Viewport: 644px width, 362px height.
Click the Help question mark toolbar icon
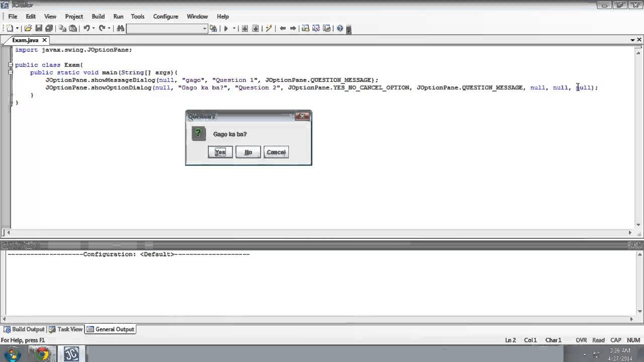coord(340,29)
